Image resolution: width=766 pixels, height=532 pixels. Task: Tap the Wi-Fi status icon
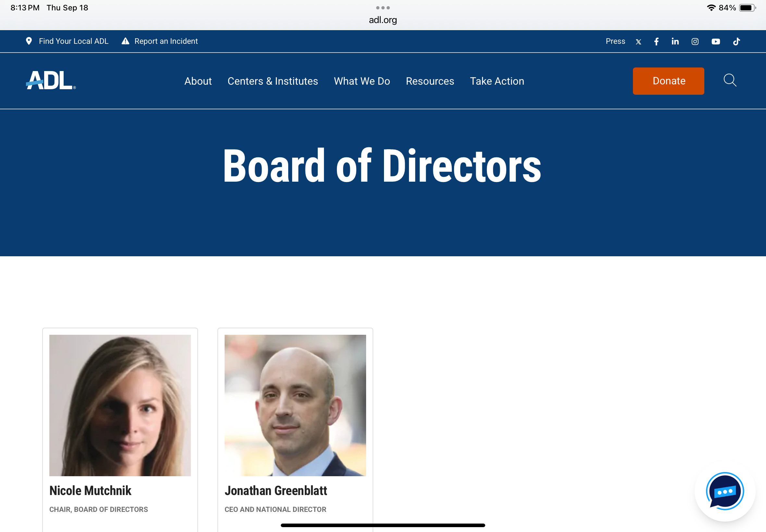pyautogui.click(x=711, y=8)
